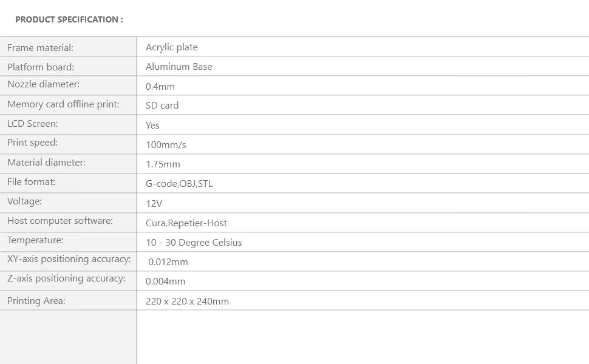Click the Aluminum Base value
Viewport: 589px width, 364px height.
coord(179,67)
